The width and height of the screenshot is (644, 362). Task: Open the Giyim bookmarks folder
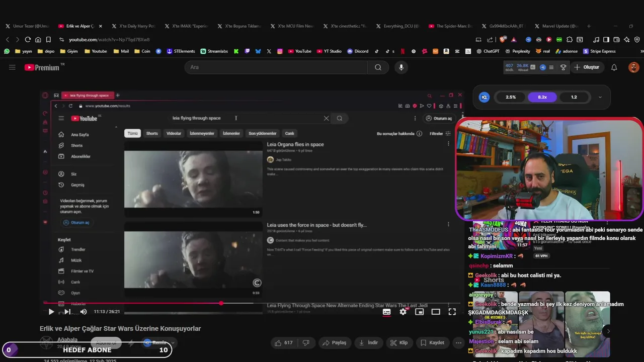(68, 51)
